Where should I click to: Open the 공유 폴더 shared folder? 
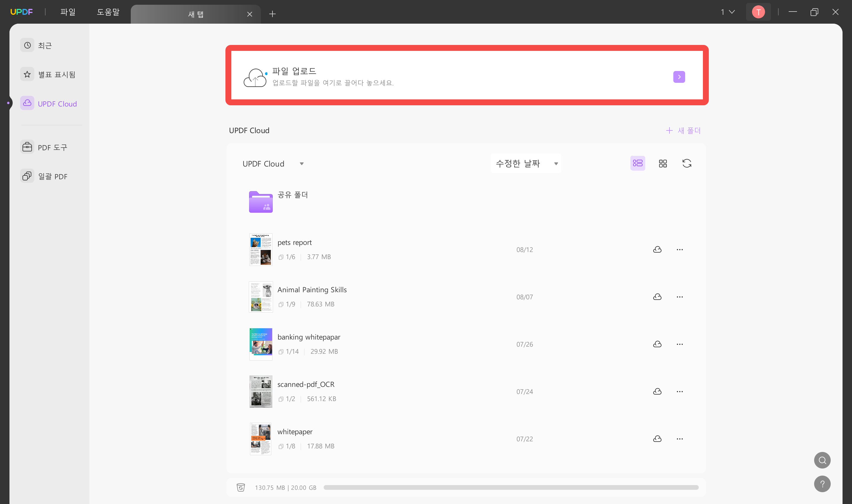pyautogui.click(x=260, y=202)
